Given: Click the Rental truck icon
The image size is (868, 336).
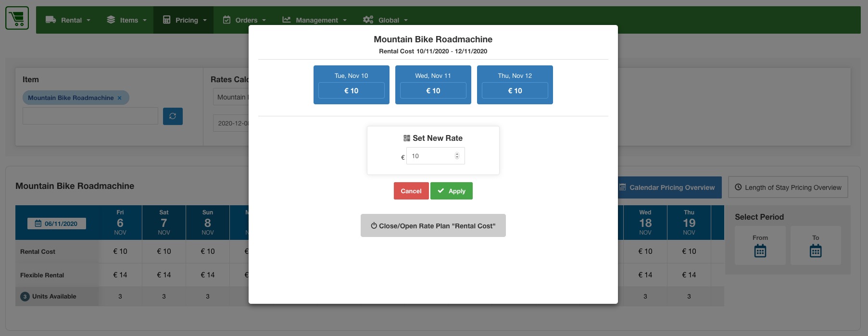Looking at the screenshot, I should [x=50, y=20].
